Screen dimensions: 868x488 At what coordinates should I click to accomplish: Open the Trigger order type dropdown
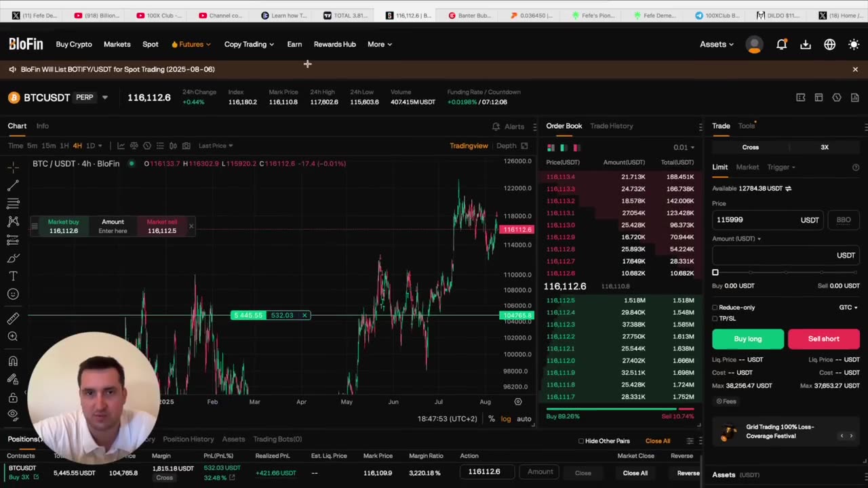click(x=781, y=167)
